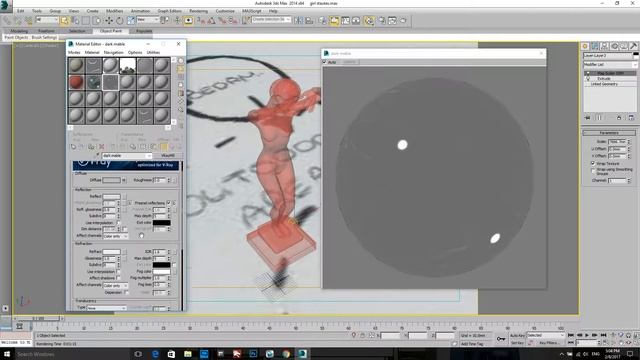This screenshot has height=360, width=640.
Task: Toggle Auto checkbox in dark marble preview window
Action: click(x=325, y=62)
